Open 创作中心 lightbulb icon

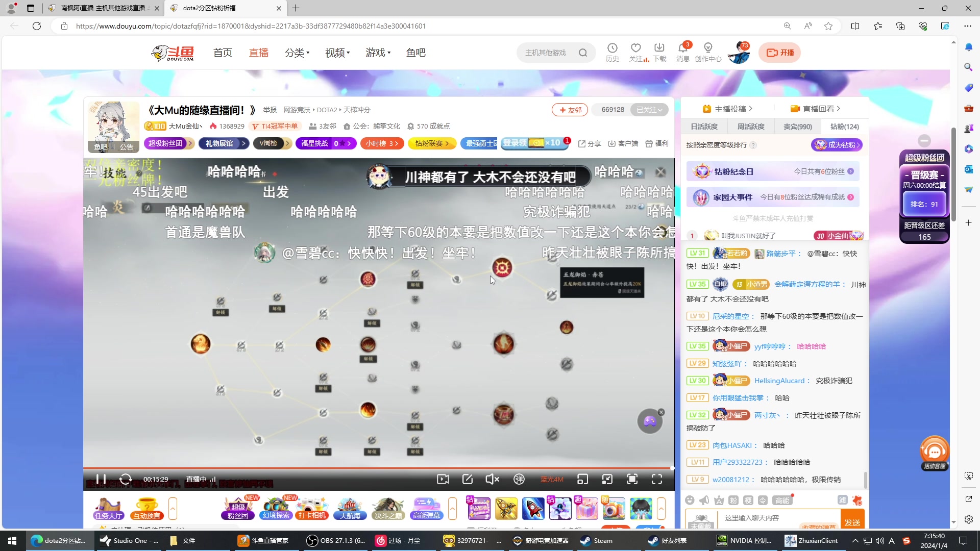[708, 53]
